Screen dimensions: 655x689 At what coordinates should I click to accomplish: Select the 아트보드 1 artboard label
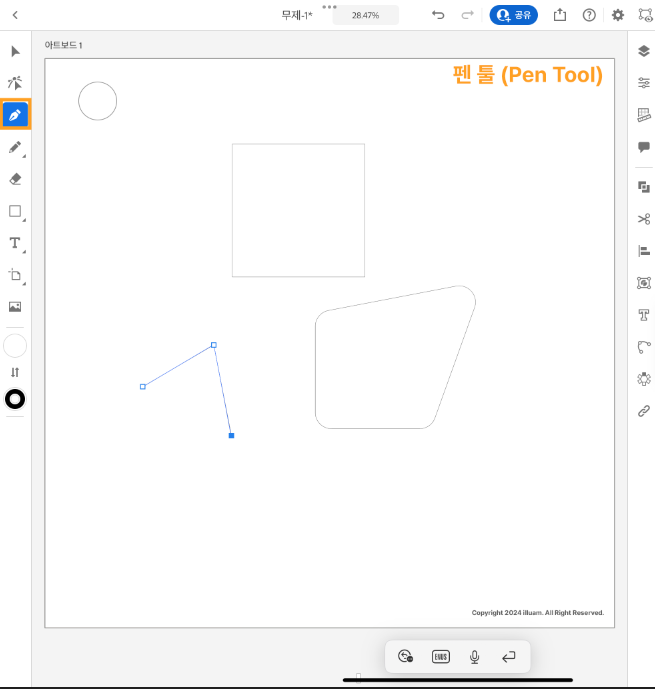tap(63, 45)
